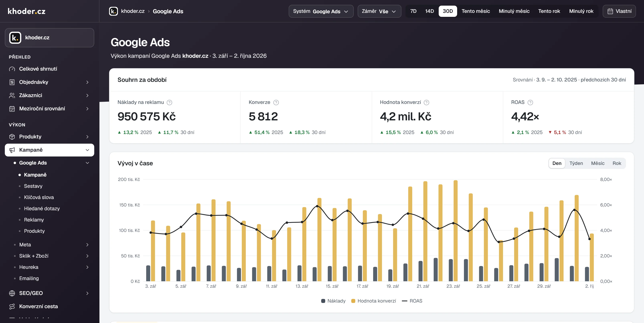Expand the Meta submenu chevron
This screenshot has width=644, height=323.
(x=87, y=245)
